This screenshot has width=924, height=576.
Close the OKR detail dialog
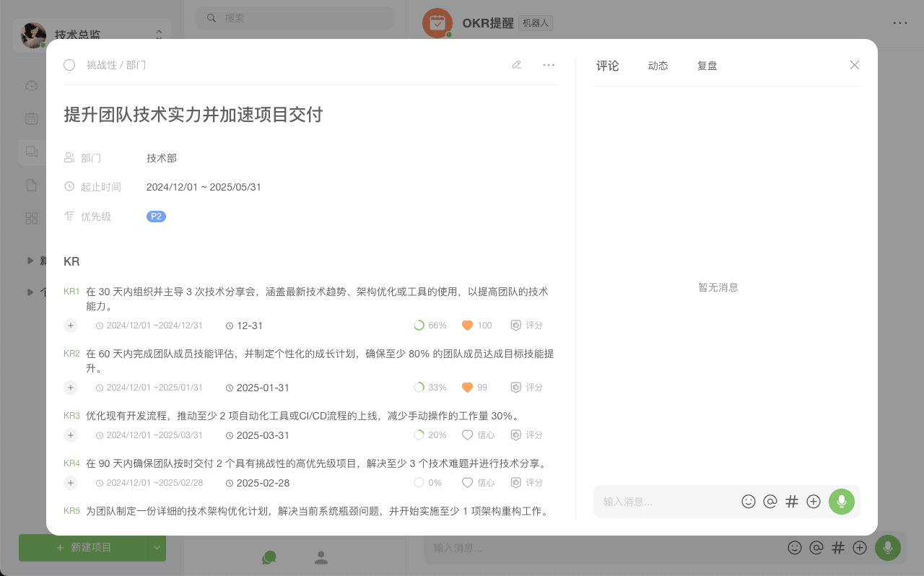(855, 65)
